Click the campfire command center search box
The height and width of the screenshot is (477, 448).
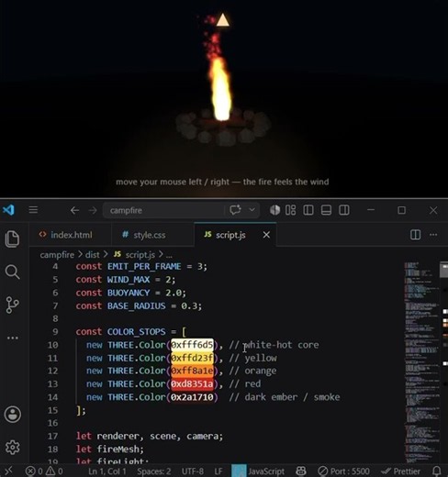click(163, 210)
